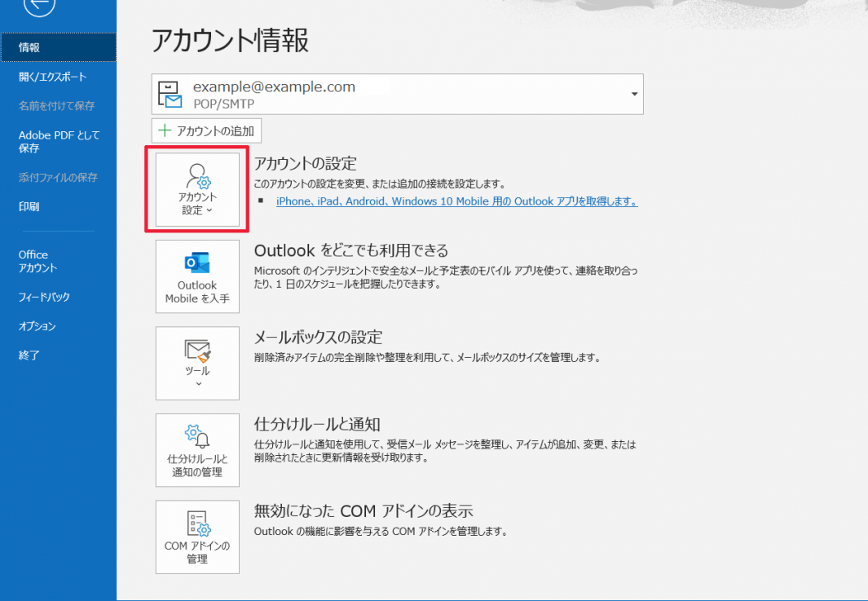Select 添付ファイルの保存 in the sidebar
This screenshot has height=601, width=868.
(x=58, y=177)
